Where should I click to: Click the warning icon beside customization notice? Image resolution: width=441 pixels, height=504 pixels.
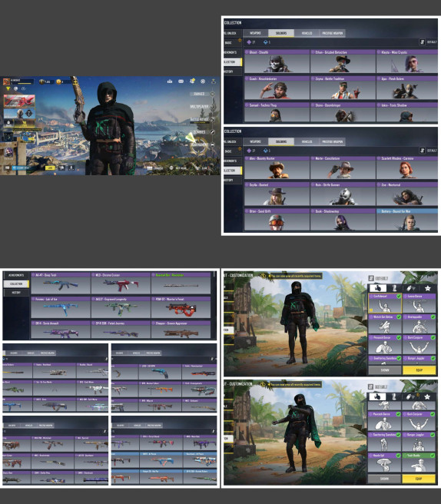pos(264,276)
